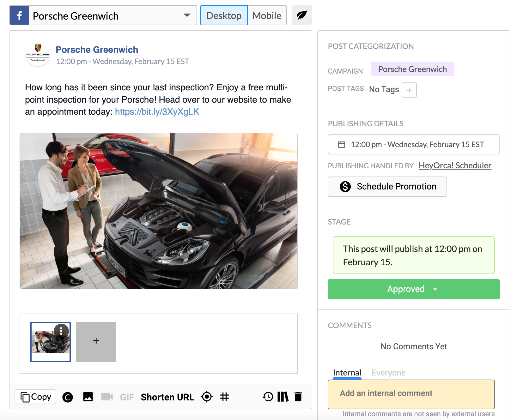This screenshot has width=517, height=420.
Task: Open post history clock icon
Action: coord(268,397)
